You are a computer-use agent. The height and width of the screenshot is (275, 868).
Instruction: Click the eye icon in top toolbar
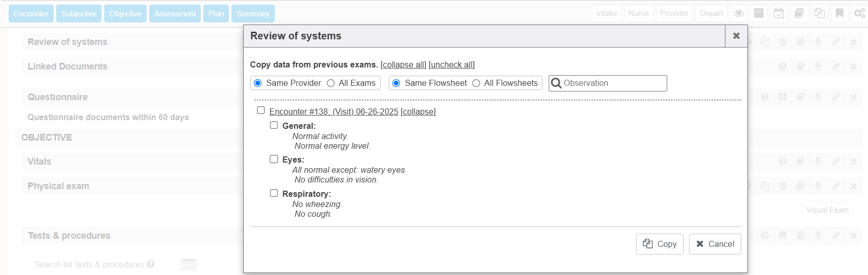pyautogui.click(x=738, y=14)
